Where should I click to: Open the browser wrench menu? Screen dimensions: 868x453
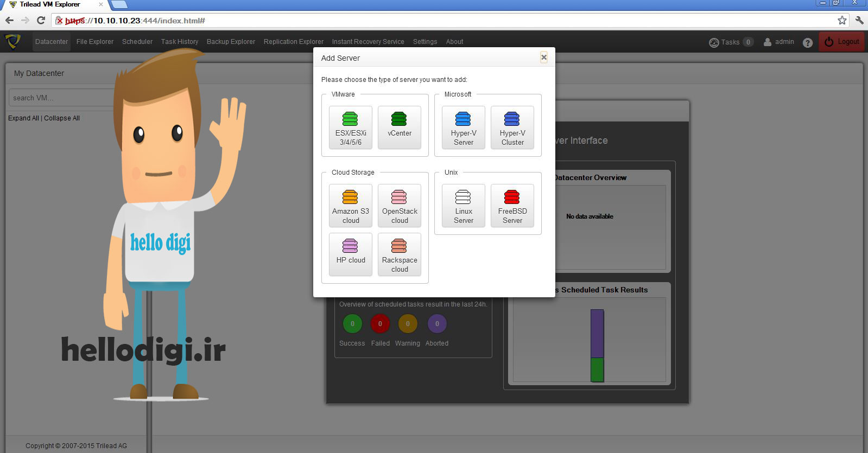pos(859,21)
